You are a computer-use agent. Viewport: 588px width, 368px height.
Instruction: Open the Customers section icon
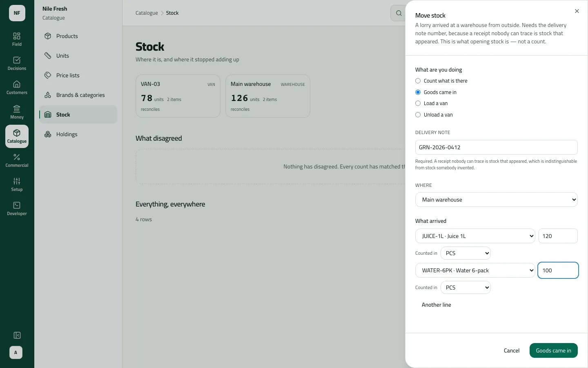pyautogui.click(x=17, y=88)
